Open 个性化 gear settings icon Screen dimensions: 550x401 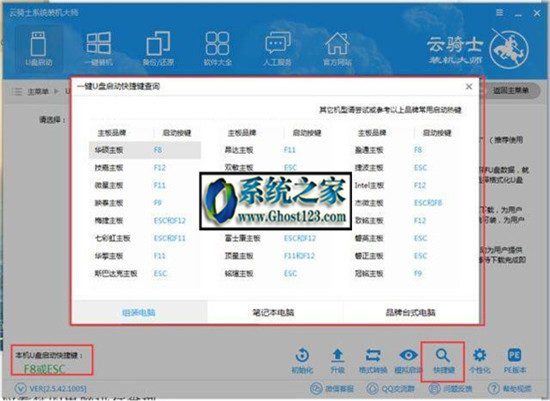point(479,360)
